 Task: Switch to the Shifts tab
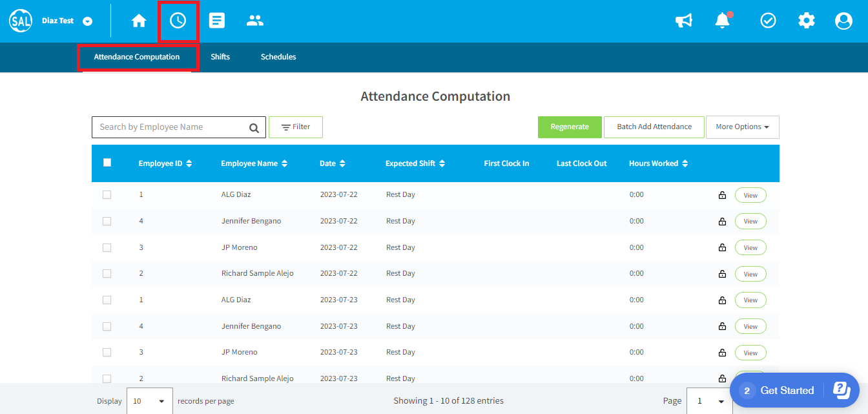pos(220,57)
